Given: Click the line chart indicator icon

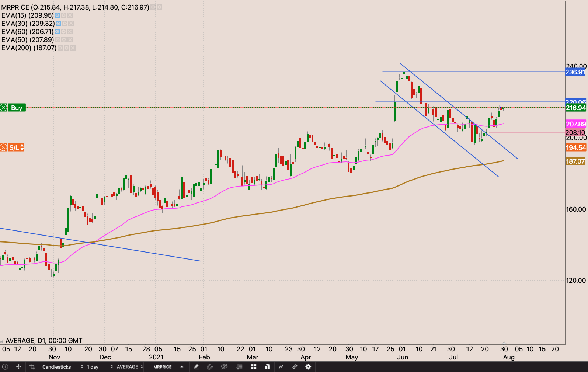Looking at the screenshot, I should click(281, 367).
